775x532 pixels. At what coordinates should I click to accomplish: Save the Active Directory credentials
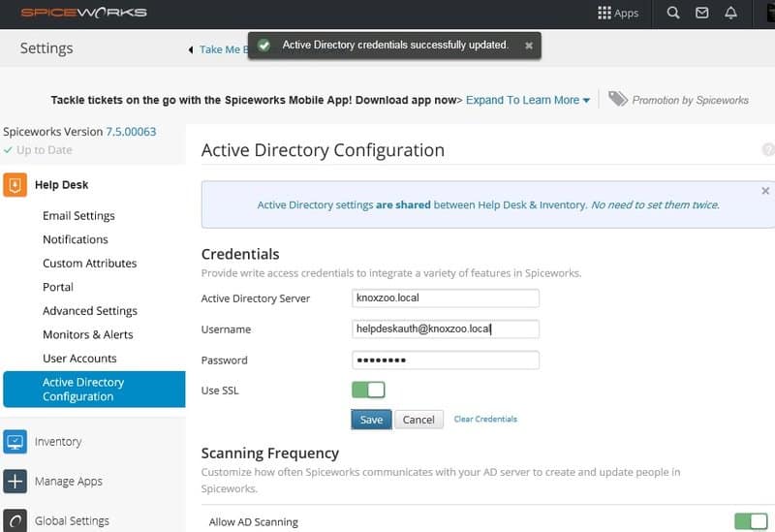coord(371,420)
